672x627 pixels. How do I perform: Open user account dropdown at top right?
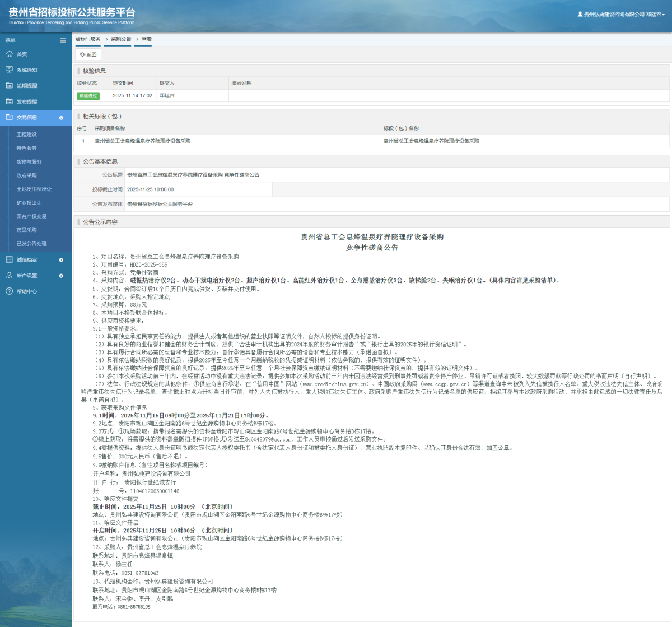tap(621, 15)
